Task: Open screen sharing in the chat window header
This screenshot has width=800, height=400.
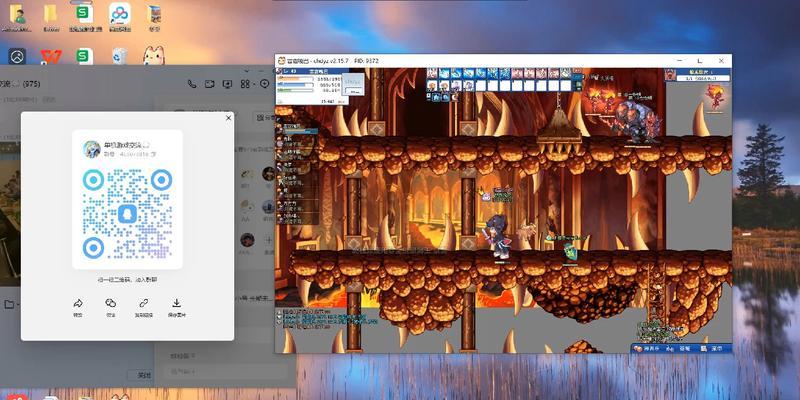Action: tap(228, 84)
